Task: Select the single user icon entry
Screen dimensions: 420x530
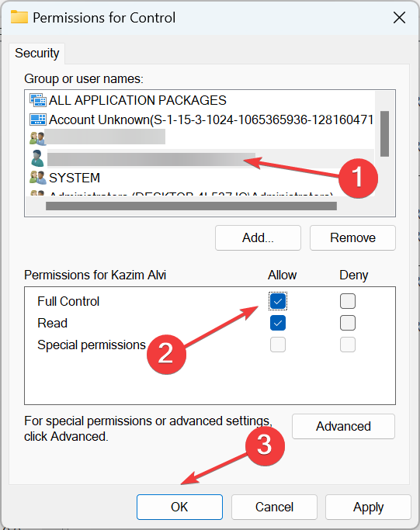Action: (x=37, y=158)
